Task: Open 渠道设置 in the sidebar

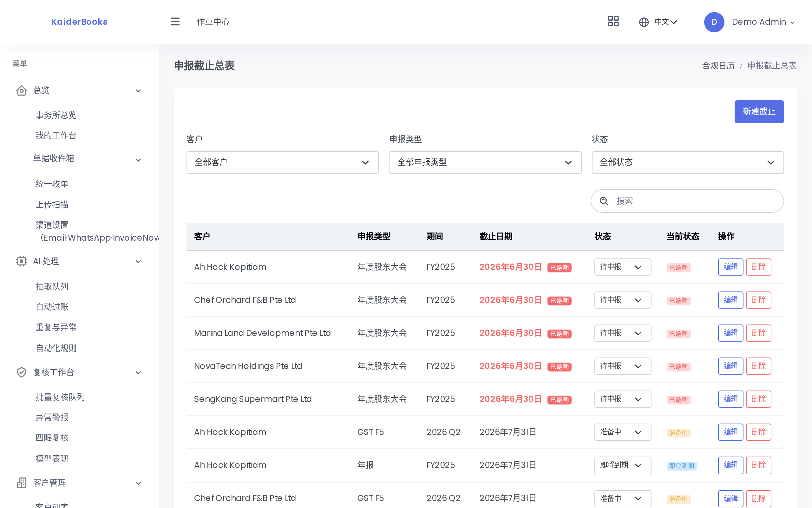Action: pos(97,231)
